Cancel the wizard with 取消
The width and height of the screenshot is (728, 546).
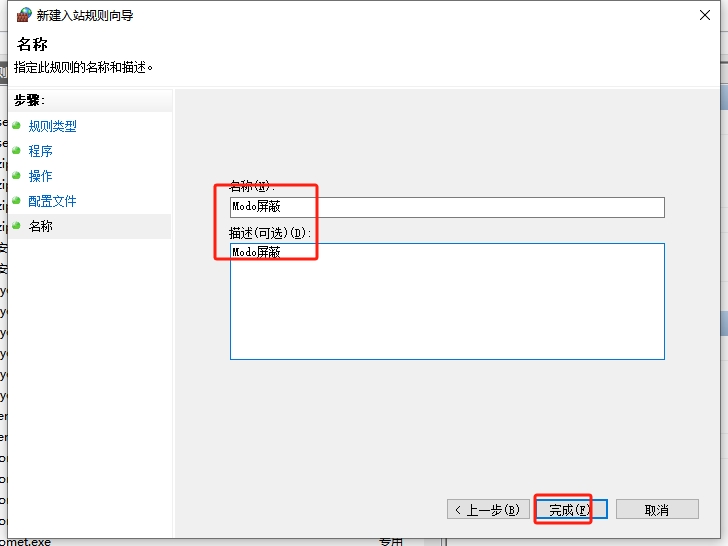click(x=656, y=509)
